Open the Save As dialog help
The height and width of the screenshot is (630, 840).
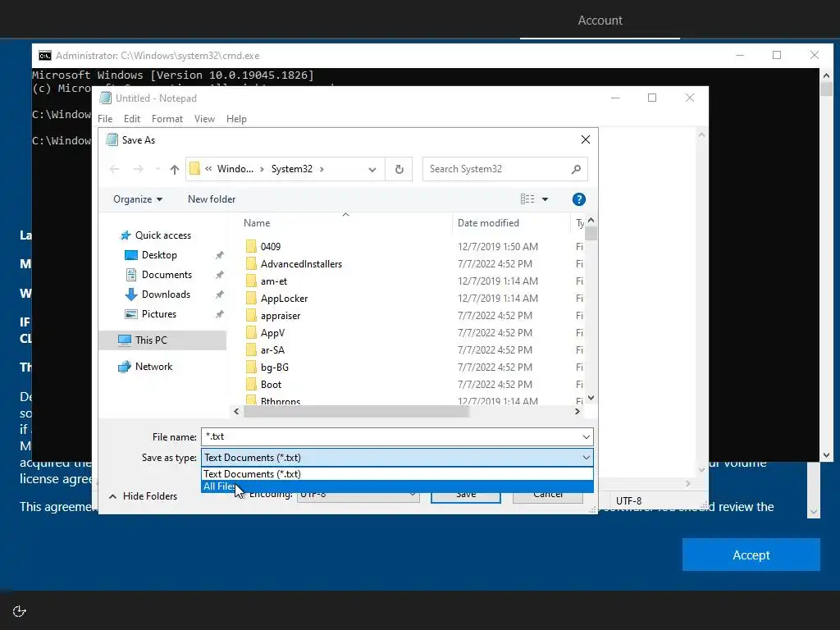578,199
